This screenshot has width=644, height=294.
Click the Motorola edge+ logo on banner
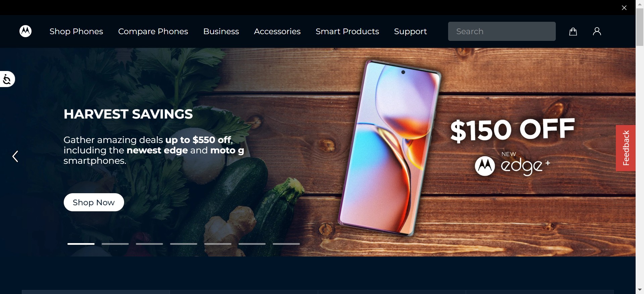[512, 164]
